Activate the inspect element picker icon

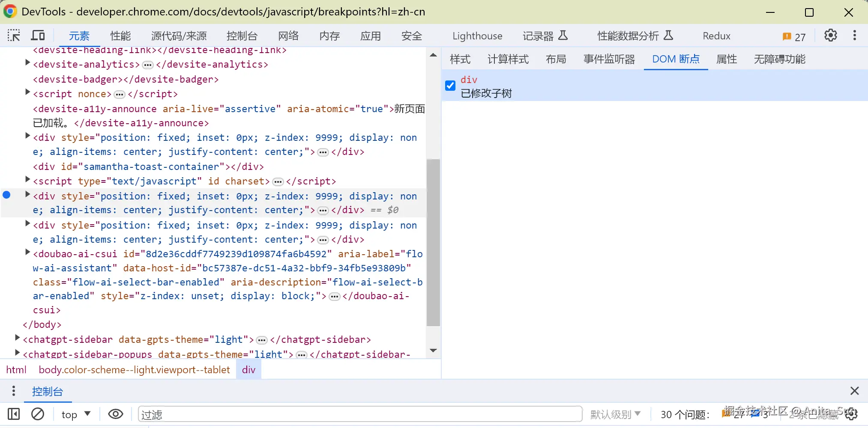coord(14,36)
